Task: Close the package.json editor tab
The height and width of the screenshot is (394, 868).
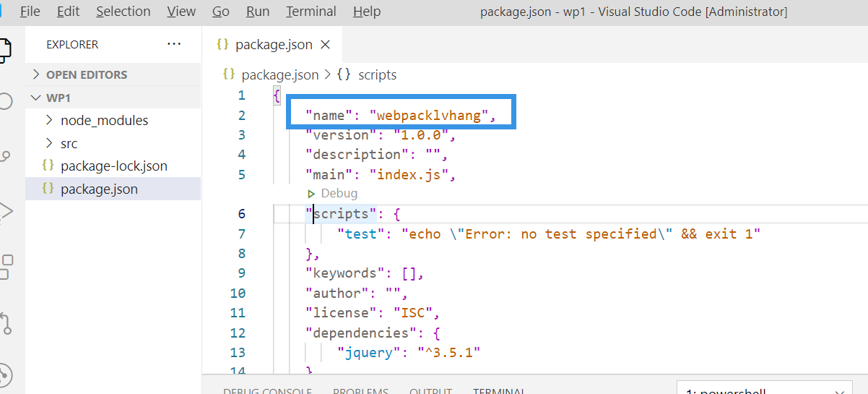Action: click(x=325, y=45)
